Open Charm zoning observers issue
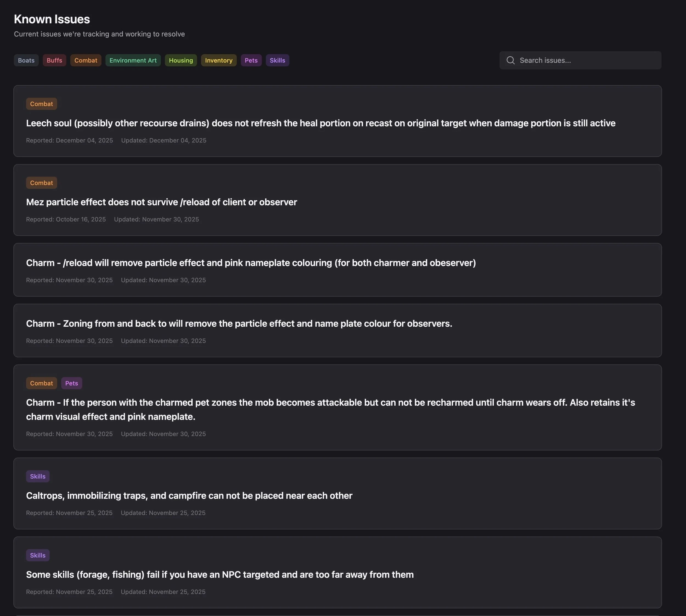Screen dimensions: 686x616 coord(338,331)
